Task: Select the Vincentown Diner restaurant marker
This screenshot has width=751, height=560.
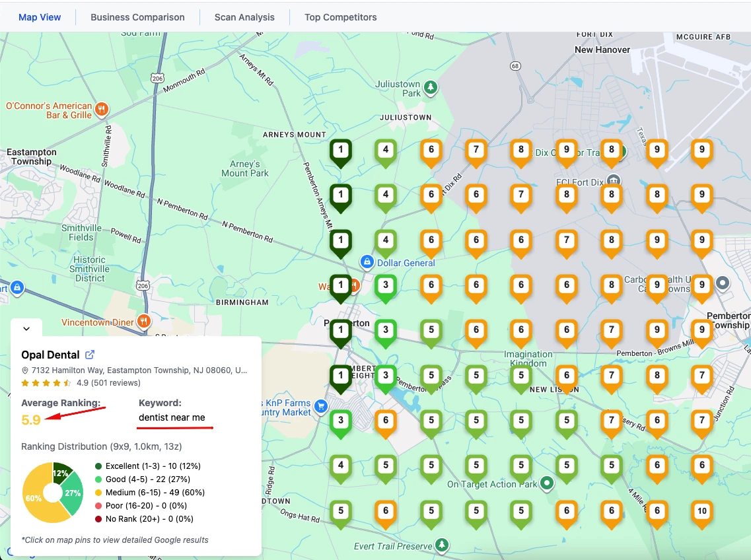Action: pyautogui.click(x=143, y=322)
